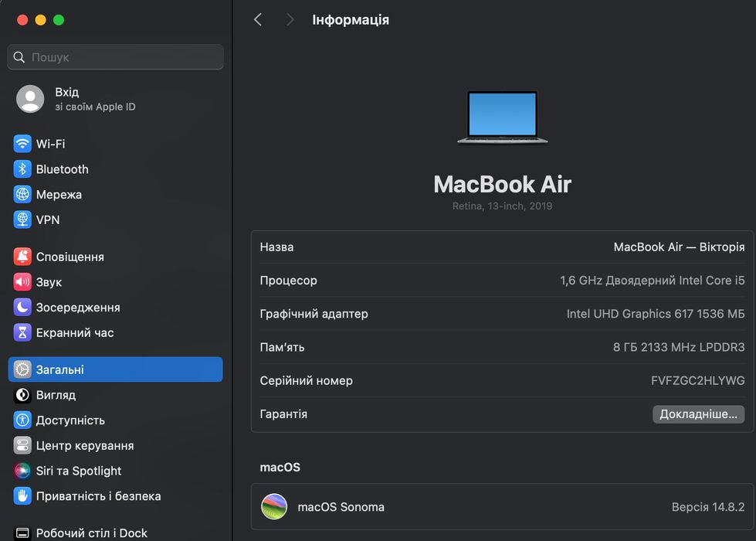
Task: Click Intel UHD Graphics 617 value
Action: coord(656,314)
